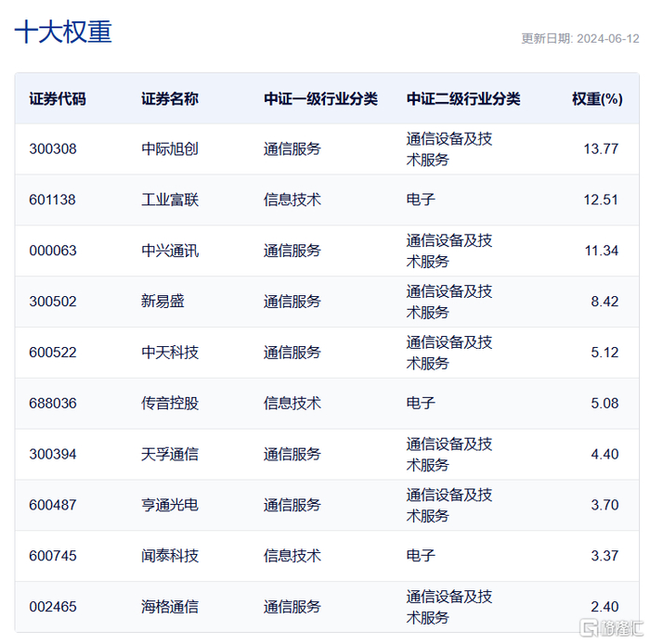Select stock name 传音控股

170,403
